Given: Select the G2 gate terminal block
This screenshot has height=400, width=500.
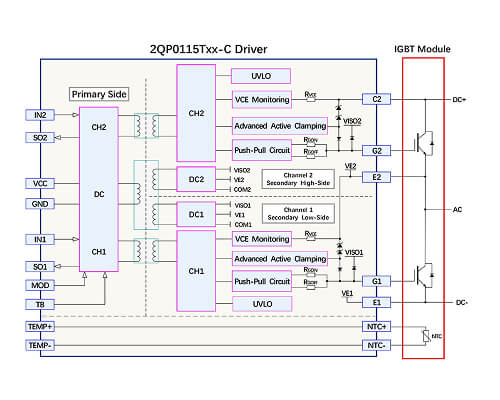Looking at the screenshot, I should (x=376, y=151).
